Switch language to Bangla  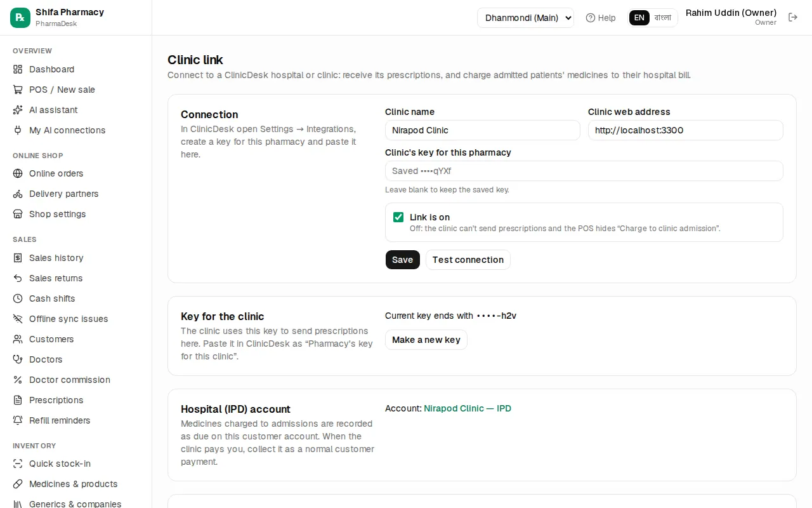(x=663, y=18)
